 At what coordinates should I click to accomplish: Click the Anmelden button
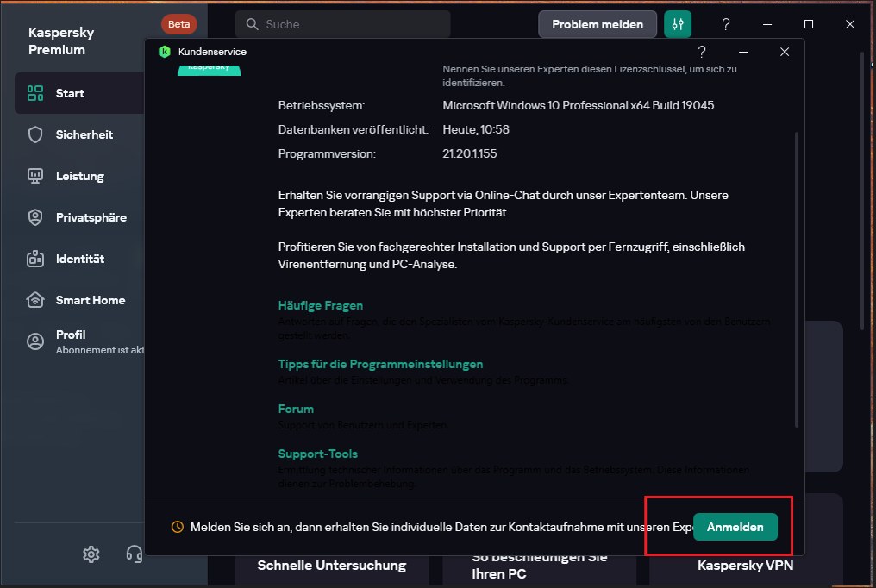pos(735,527)
